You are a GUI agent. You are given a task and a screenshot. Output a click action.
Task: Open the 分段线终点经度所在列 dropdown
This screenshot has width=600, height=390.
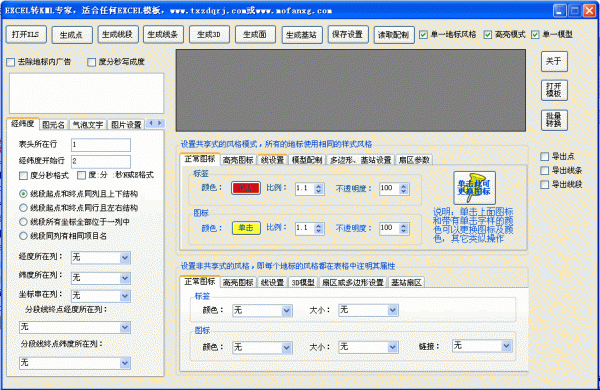click(x=75, y=327)
